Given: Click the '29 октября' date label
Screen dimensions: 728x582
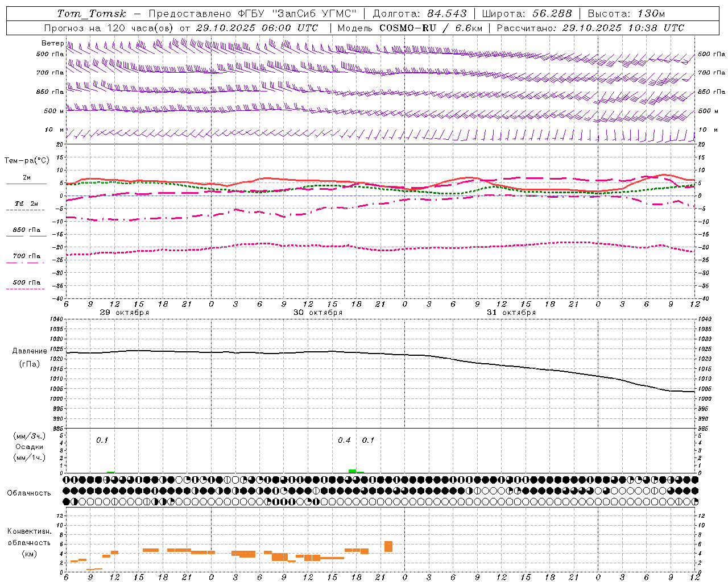Looking at the screenshot, I should pyautogui.click(x=125, y=313).
